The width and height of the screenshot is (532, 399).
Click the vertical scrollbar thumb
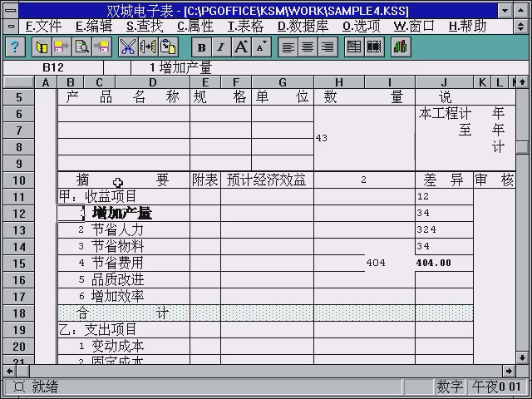point(522,148)
